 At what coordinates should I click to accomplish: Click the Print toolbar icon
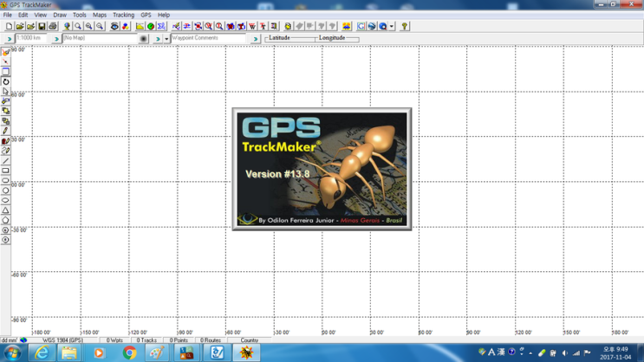53,26
